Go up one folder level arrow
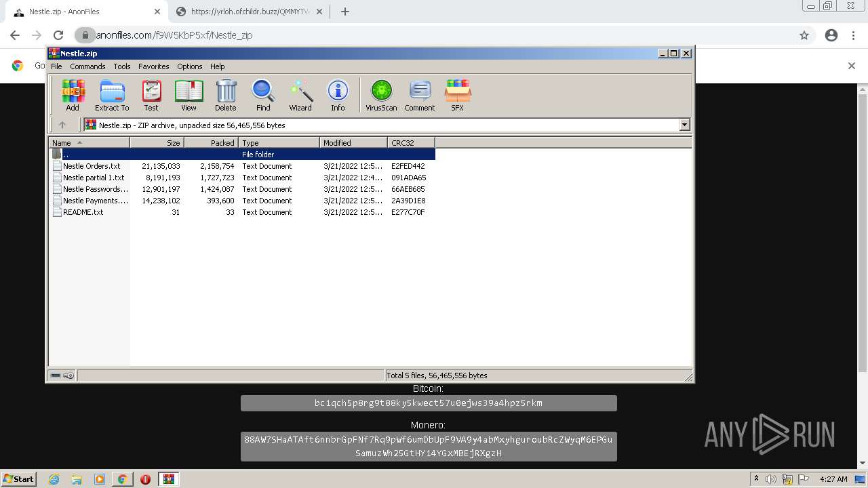 (62, 125)
